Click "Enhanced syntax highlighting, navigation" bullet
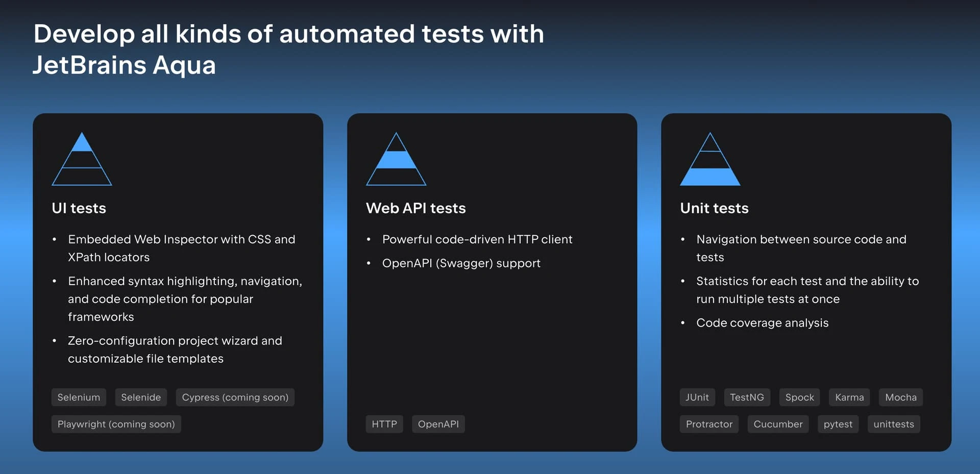980x474 pixels. (185, 299)
